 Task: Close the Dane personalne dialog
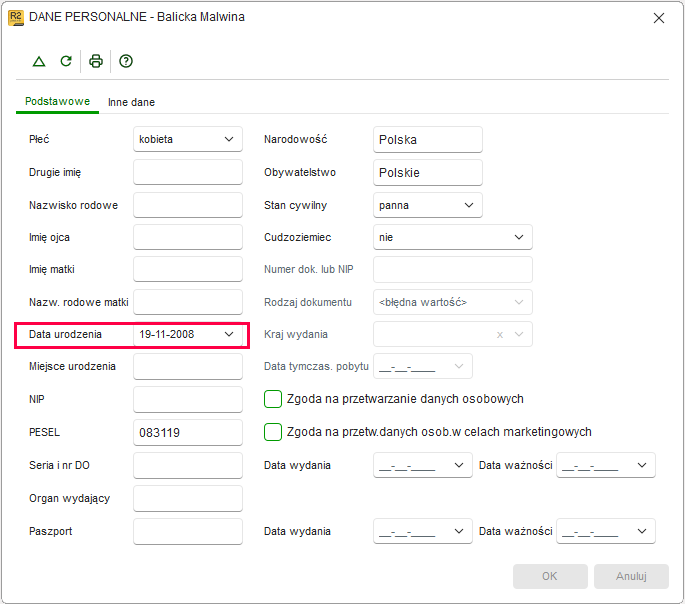(659, 18)
